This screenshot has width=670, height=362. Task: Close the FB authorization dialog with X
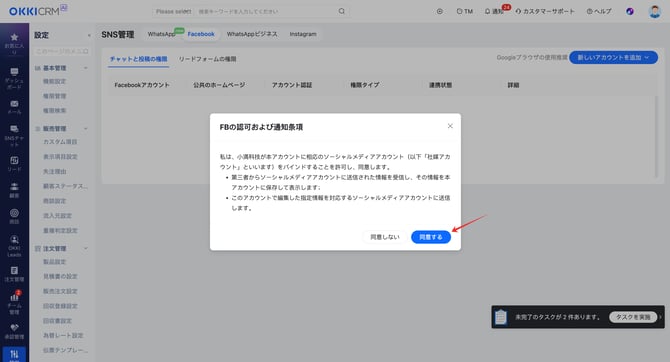click(x=450, y=126)
